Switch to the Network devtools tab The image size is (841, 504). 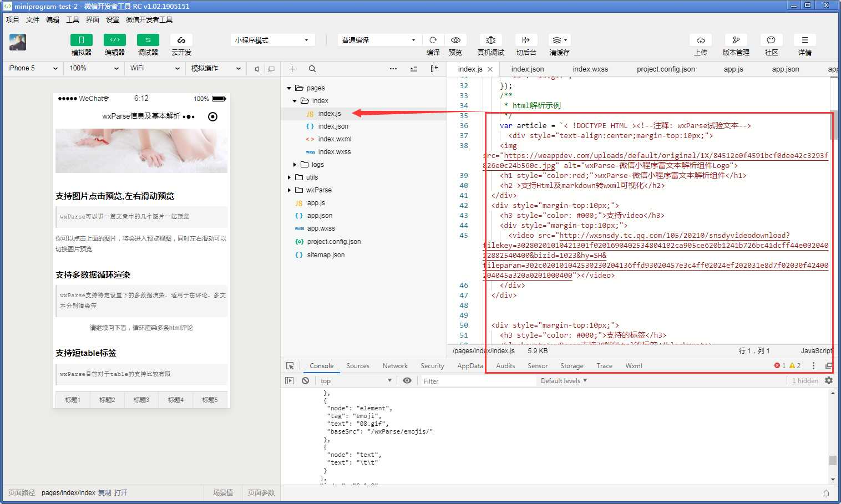[x=395, y=366]
